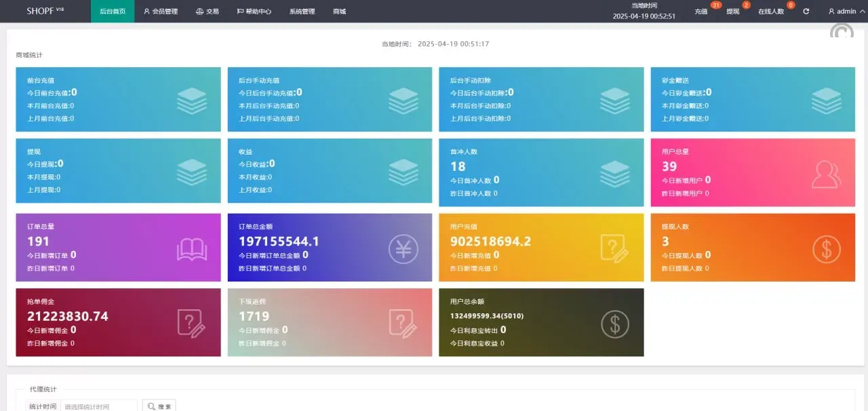
Task: Click the dollar icon on 用户总余额 card
Action: [614, 324]
